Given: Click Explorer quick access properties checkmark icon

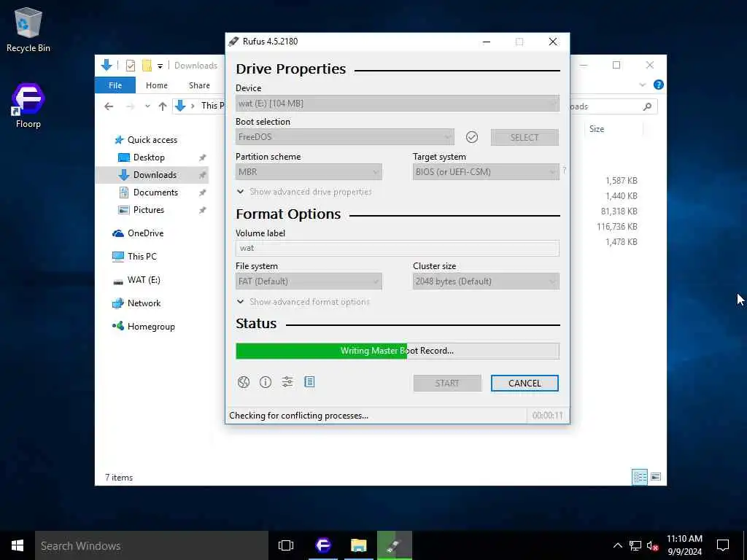Looking at the screenshot, I should click(x=131, y=66).
